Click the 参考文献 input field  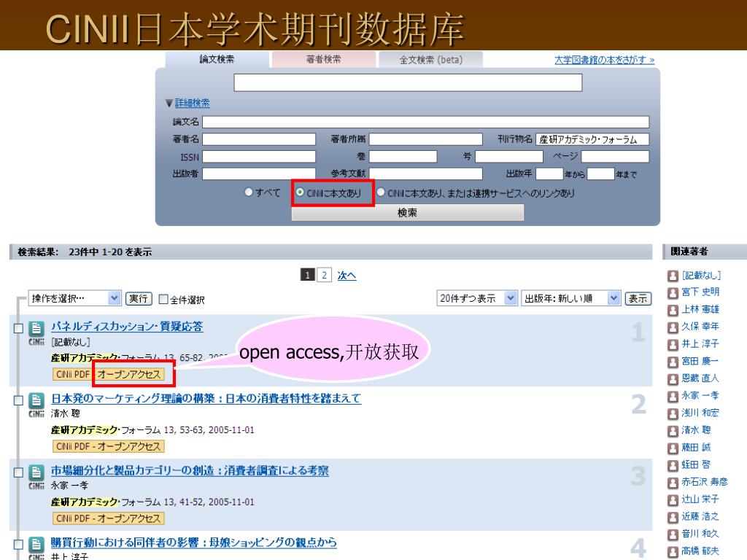425,174
